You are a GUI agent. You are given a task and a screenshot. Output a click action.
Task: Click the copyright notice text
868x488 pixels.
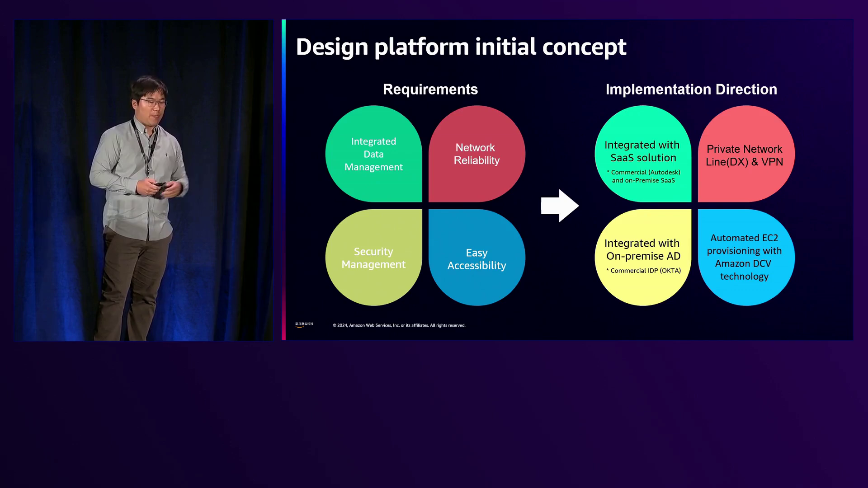pyautogui.click(x=399, y=325)
